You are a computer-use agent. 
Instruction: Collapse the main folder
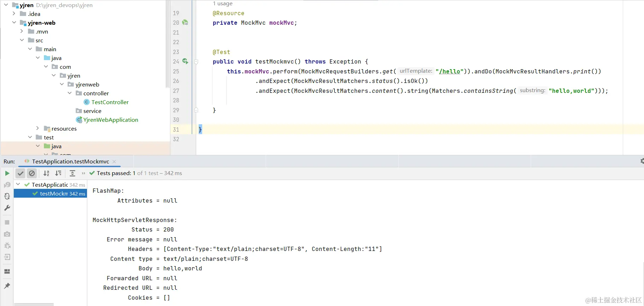tap(30, 49)
